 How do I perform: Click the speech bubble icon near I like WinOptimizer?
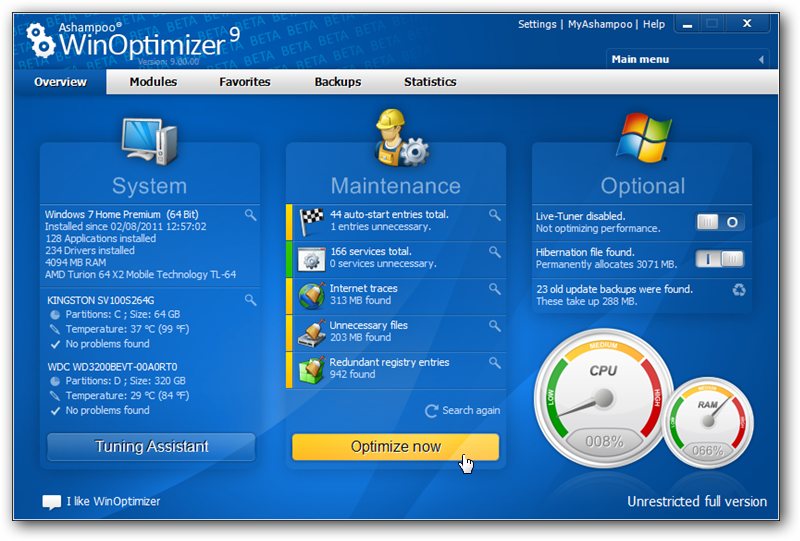[x=52, y=502]
